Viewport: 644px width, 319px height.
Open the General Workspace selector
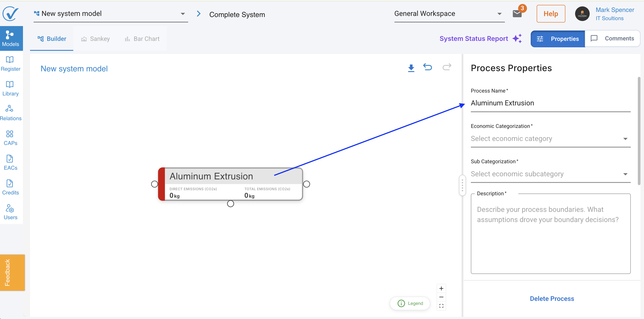(449, 14)
